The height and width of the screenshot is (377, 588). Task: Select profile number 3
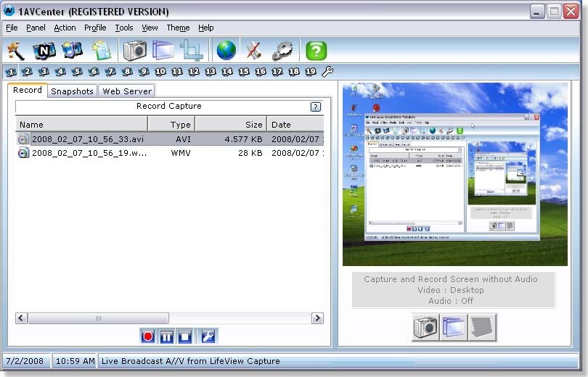click(44, 72)
